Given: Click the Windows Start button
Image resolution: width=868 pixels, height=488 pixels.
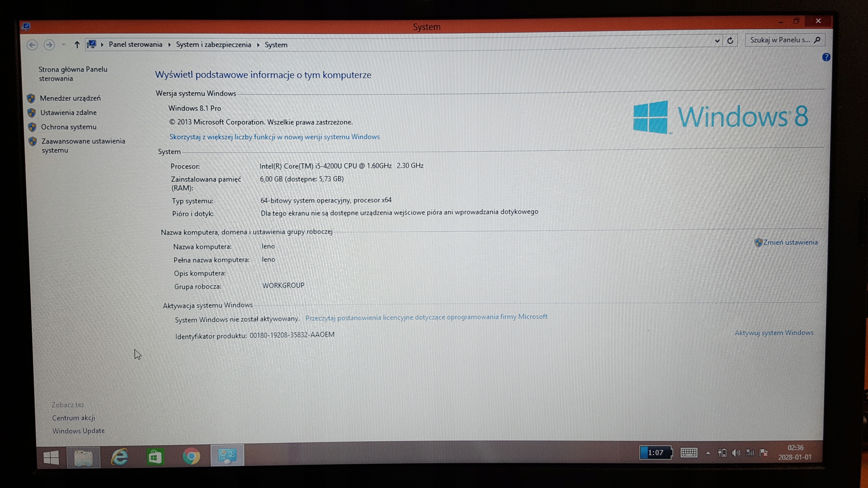Looking at the screenshot, I should click(51, 457).
